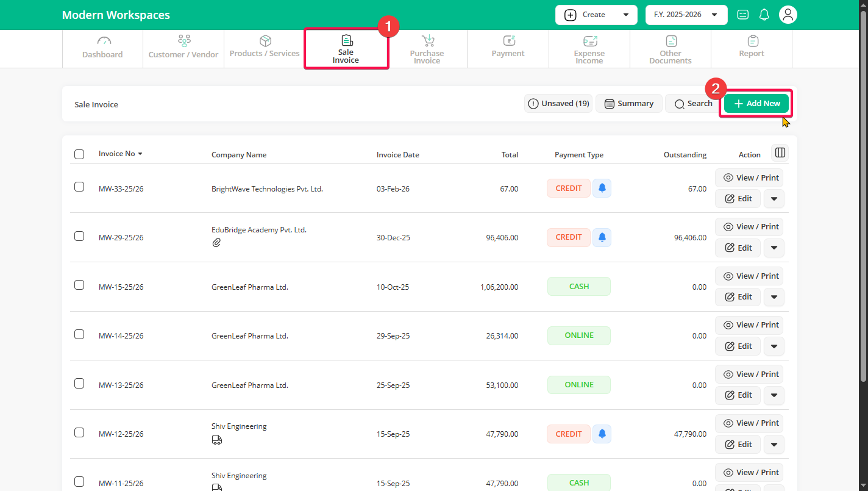Select checkbox for invoice MW-15-25/26
Image resolution: width=868 pixels, height=491 pixels.
pyautogui.click(x=79, y=285)
